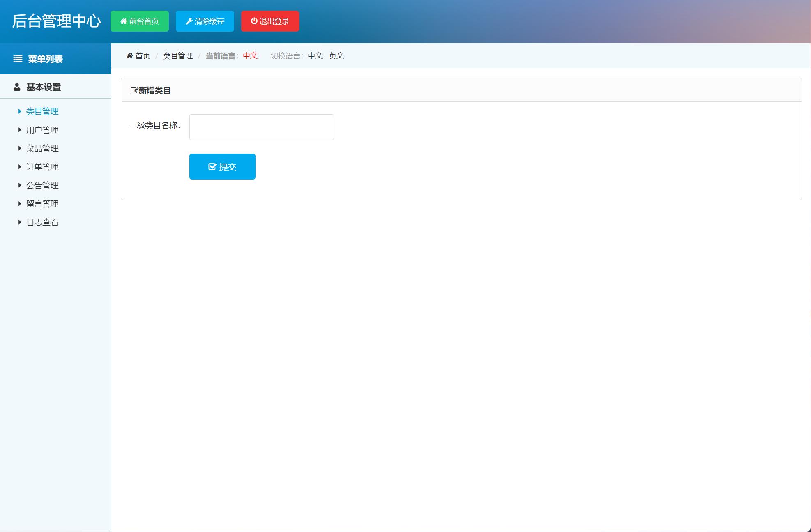Click the house icon on 前台首页
Image resolution: width=811 pixels, height=532 pixels.
click(123, 21)
